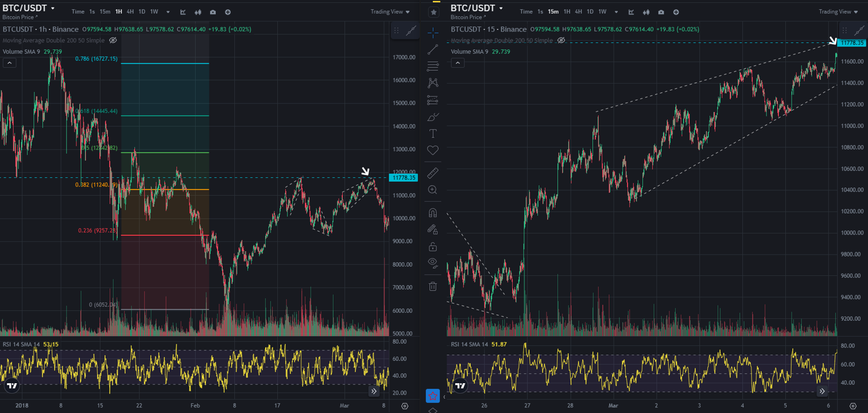
Task: Select 1D timeframe on left chart
Action: click(x=142, y=11)
